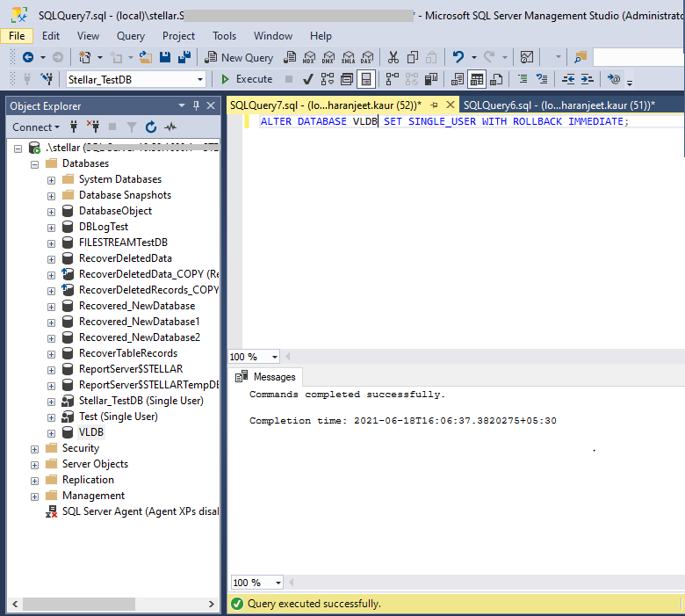The width and height of the screenshot is (685, 616).
Task: Click Display Estimated Execution Plan icon
Action: point(328,79)
